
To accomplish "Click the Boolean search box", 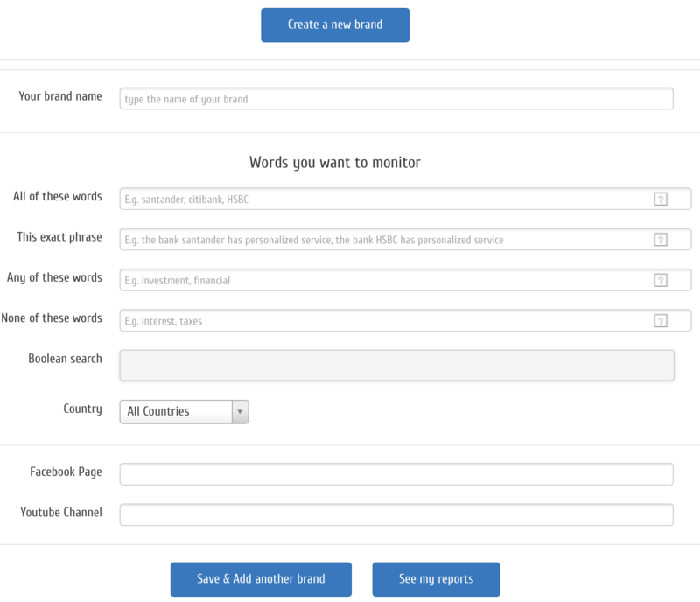I will click(x=395, y=365).
